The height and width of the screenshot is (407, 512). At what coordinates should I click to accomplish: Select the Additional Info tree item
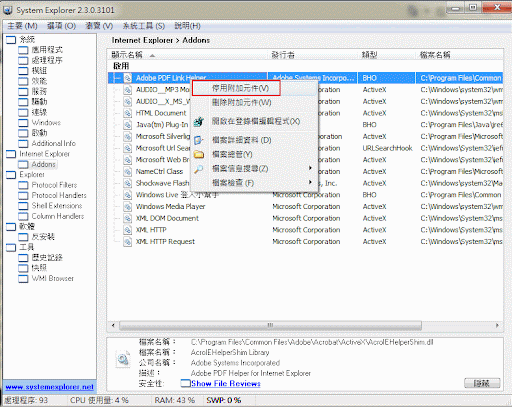tap(54, 143)
